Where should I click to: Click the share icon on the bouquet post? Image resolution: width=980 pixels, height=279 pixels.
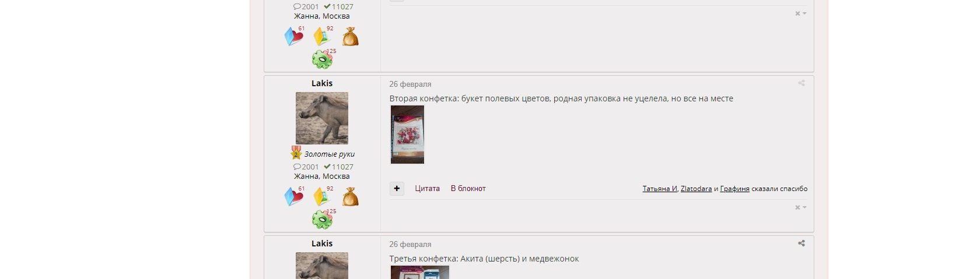pyautogui.click(x=801, y=83)
